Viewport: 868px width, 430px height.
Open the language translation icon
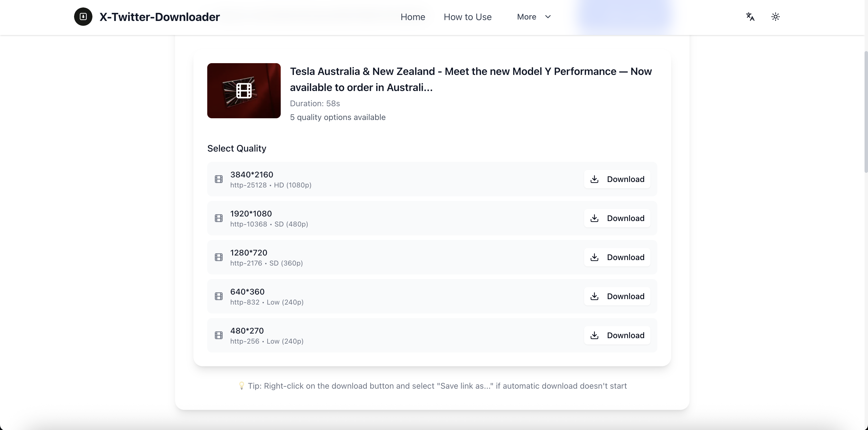tap(750, 17)
